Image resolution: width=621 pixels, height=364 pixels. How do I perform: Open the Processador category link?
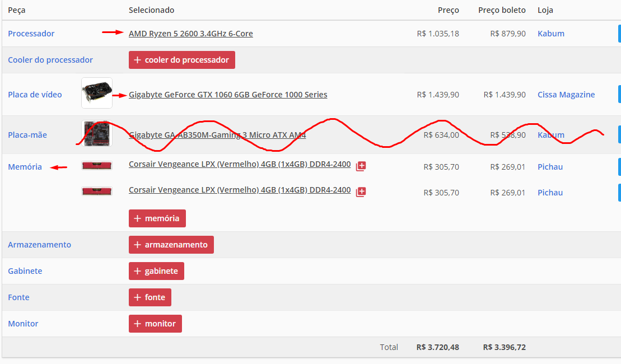click(x=31, y=34)
